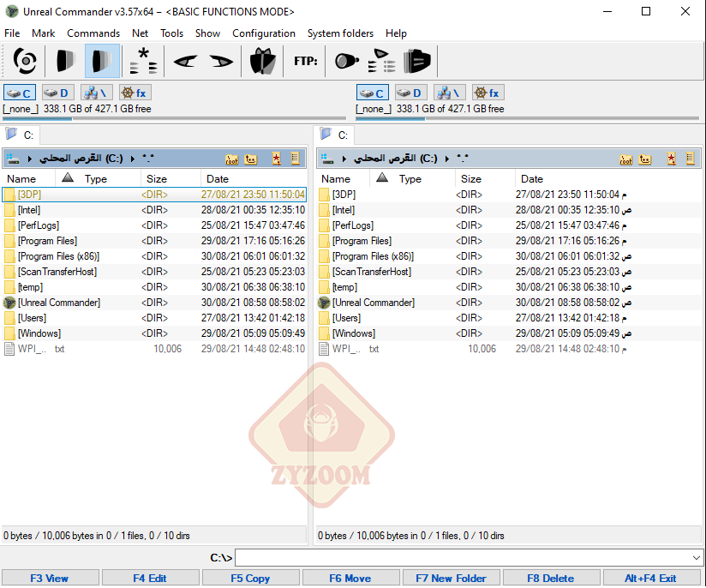The width and height of the screenshot is (706, 588).
Task: Select drive D in the right panel
Action: [x=410, y=93]
